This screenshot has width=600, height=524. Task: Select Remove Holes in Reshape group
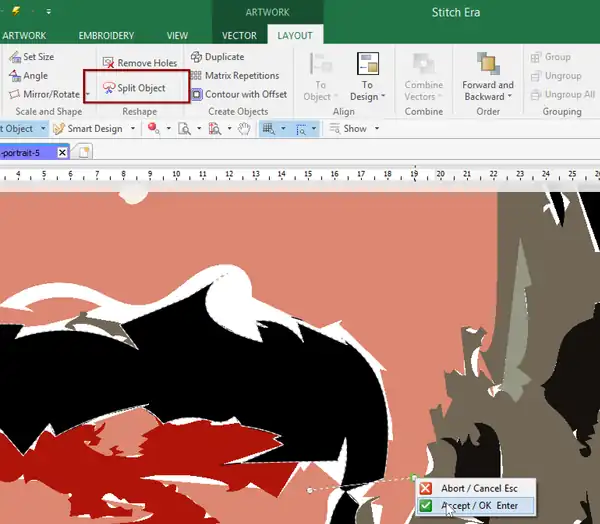point(140,63)
